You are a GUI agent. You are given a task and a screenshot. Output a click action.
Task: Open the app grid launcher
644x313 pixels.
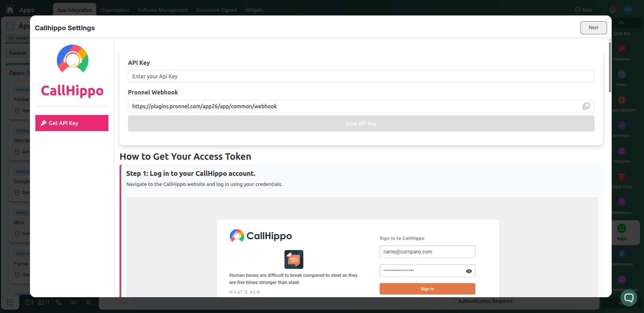point(10,302)
